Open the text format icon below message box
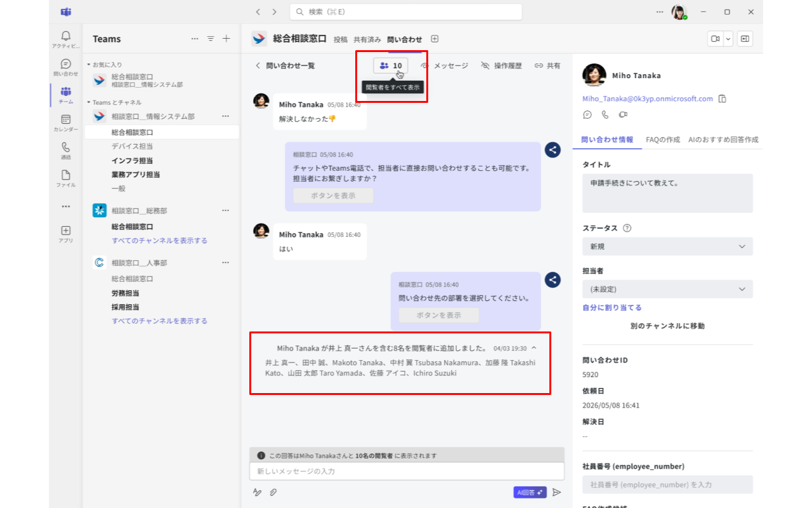The image size is (812, 508). (257, 492)
